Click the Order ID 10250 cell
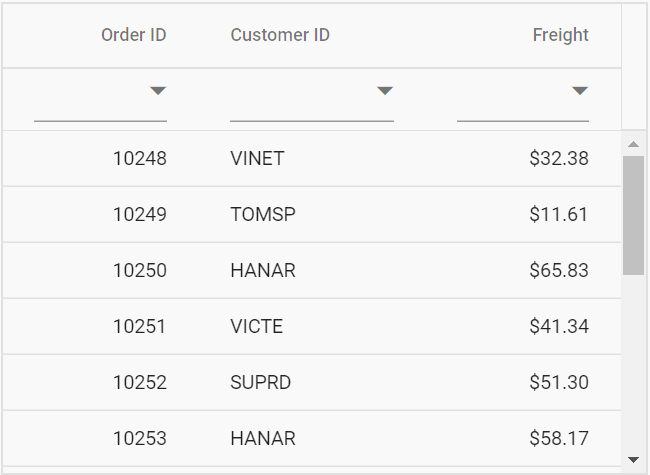Screen dimensions: 650x475 139,270
